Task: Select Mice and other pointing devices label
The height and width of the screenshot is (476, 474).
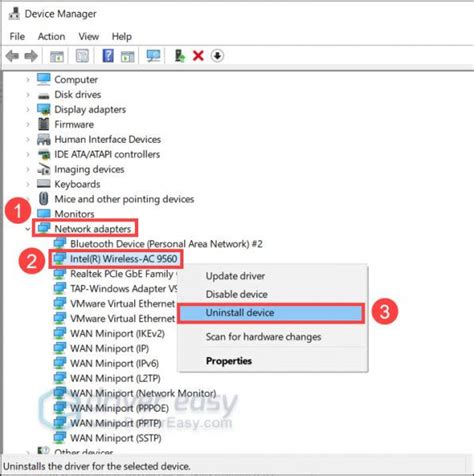Action: click(x=124, y=199)
